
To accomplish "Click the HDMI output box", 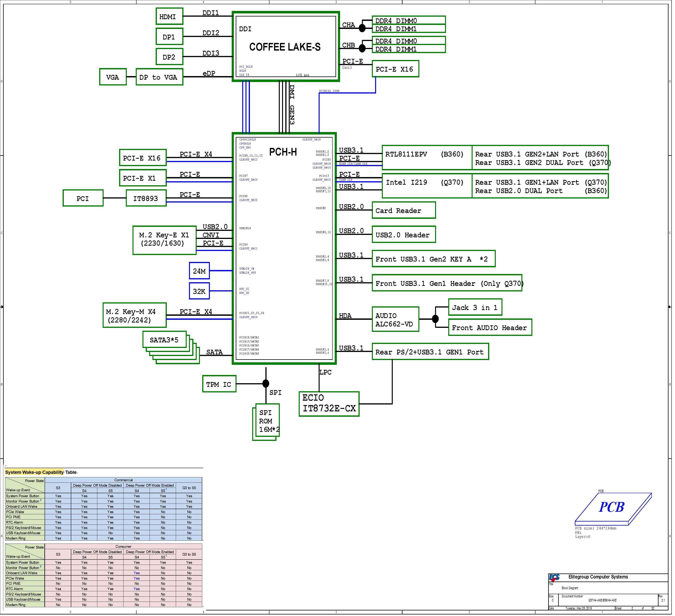I will [169, 16].
